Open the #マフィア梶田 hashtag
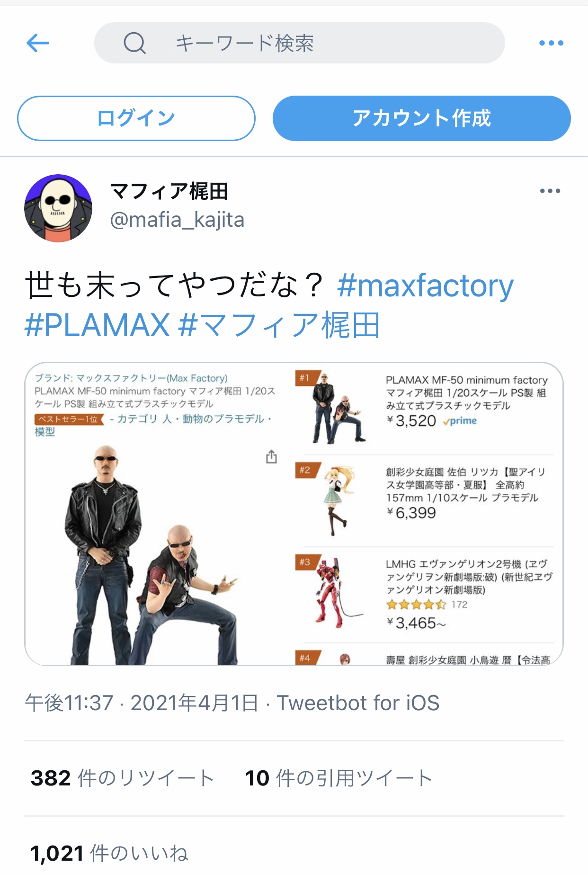Screen dimensions: 588x874 click(279, 325)
